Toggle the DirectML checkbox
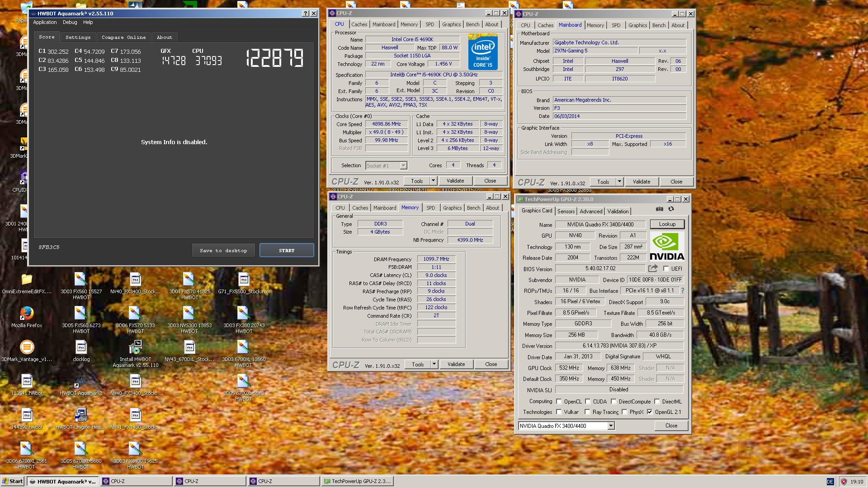 point(657,401)
